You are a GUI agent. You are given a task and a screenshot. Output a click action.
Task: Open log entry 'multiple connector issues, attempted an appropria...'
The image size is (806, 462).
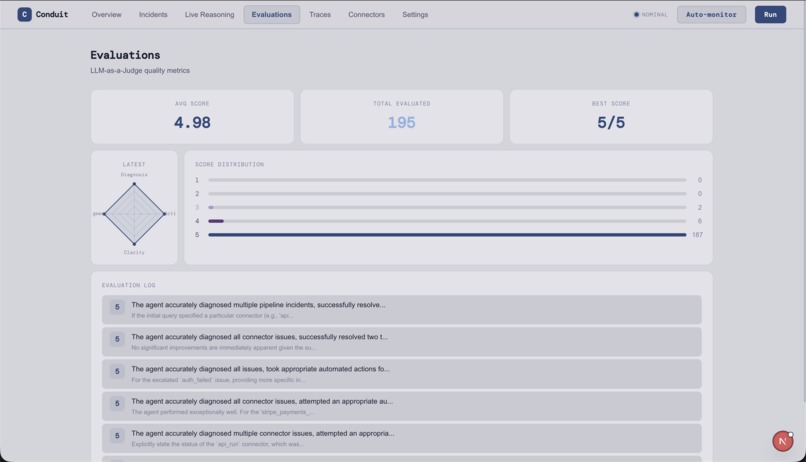click(x=401, y=438)
